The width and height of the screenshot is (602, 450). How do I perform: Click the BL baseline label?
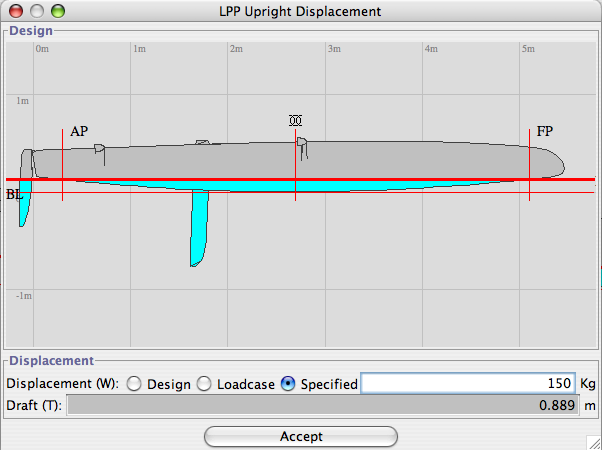(x=15, y=194)
